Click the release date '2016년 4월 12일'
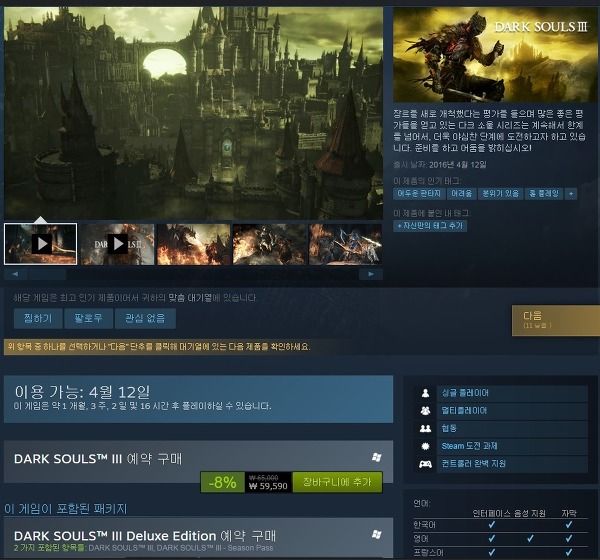Image resolution: width=600 pixels, height=560 pixels. coord(458,165)
